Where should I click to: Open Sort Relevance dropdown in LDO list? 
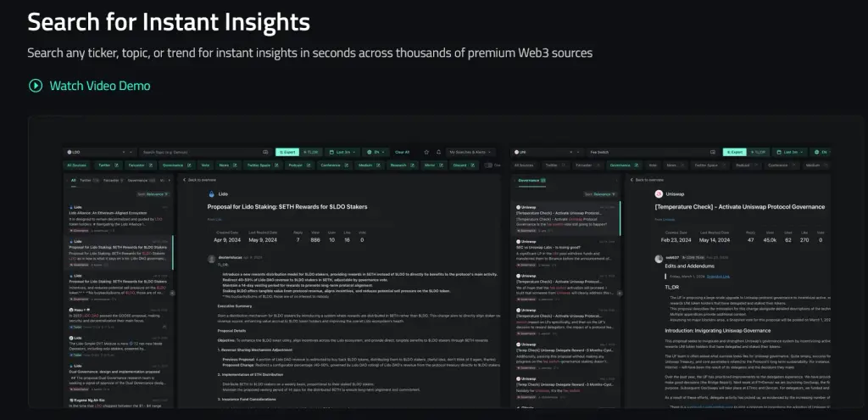click(153, 194)
